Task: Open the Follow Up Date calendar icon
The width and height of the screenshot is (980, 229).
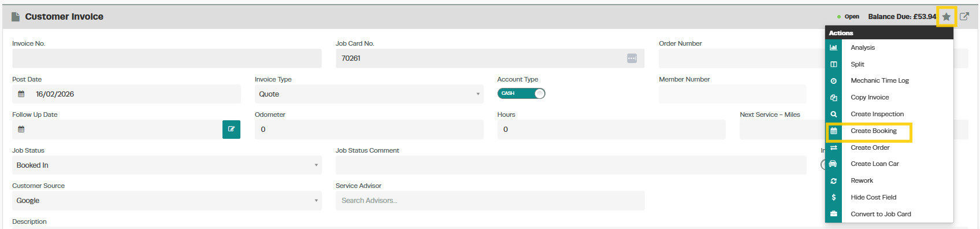Action: click(x=21, y=130)
